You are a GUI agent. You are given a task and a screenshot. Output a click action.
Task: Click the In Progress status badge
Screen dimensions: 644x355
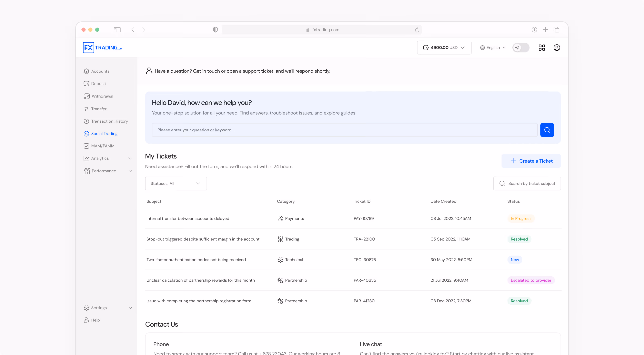click(x=521, y=219)
